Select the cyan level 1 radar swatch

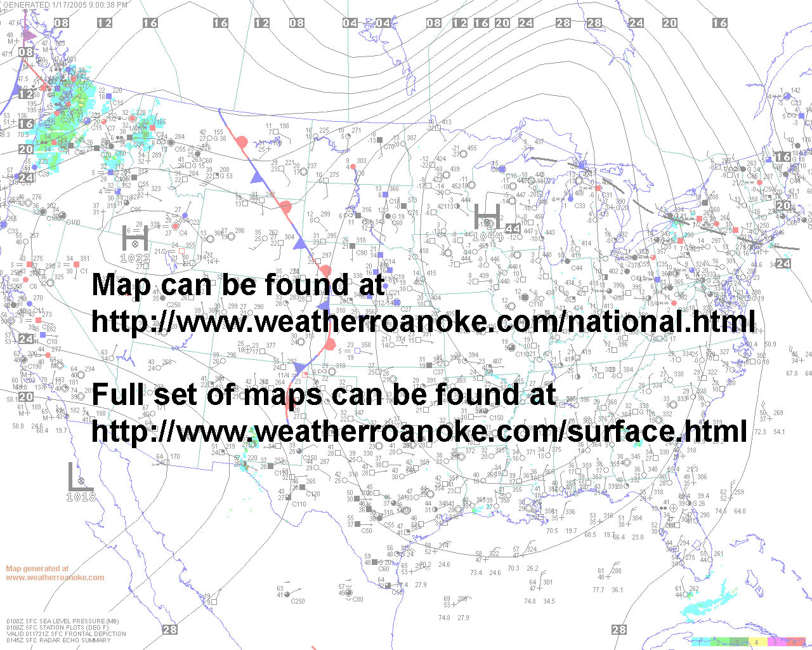pyautogui.click(x=700, y=642)
